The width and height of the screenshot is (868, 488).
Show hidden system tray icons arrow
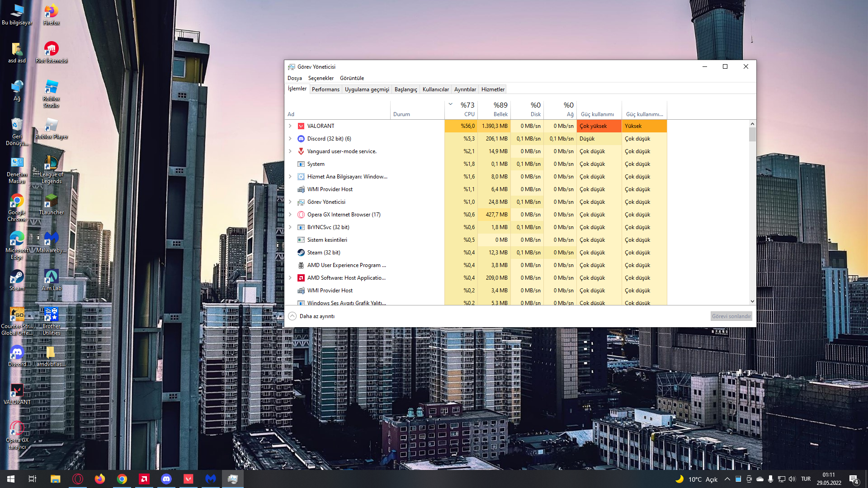click(727, 479)
